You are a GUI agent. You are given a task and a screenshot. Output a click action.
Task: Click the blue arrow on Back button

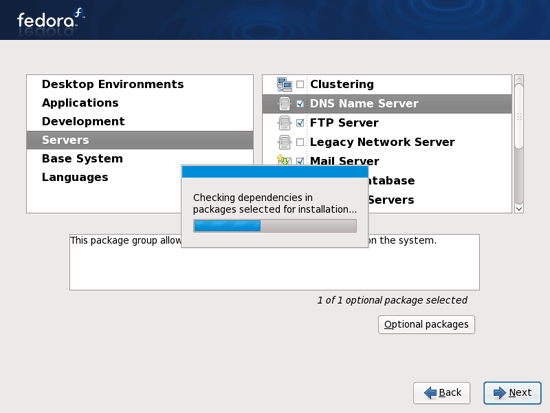click(430, 393)
